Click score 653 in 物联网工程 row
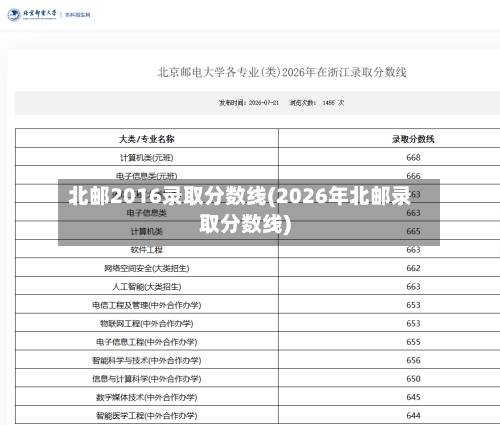Viewport: 500px width, 425px height. (413, 323)
